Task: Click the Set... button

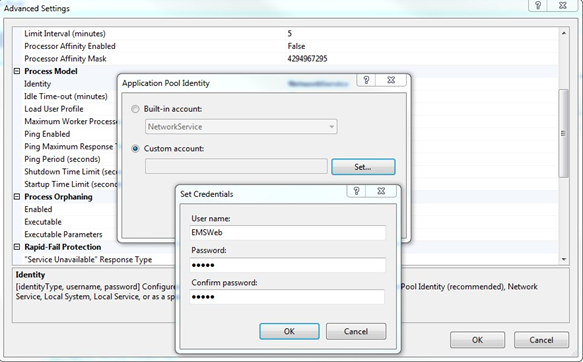Action: click(x=363, y=167)
